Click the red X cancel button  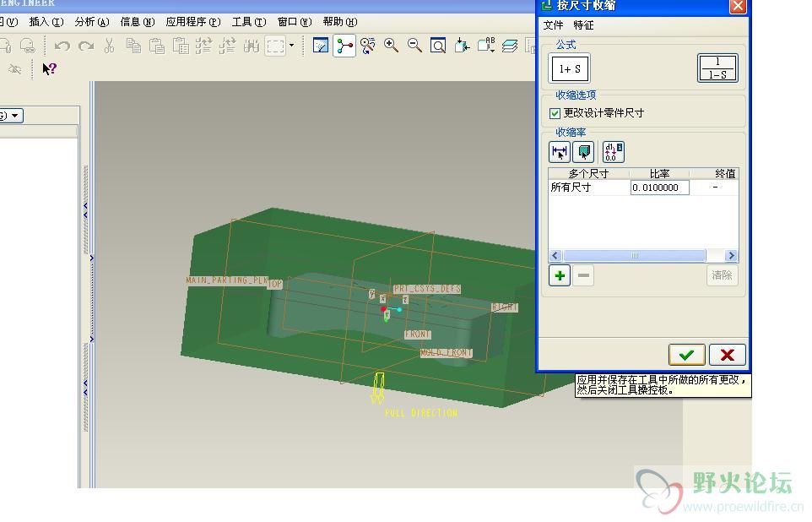(728, 355)
